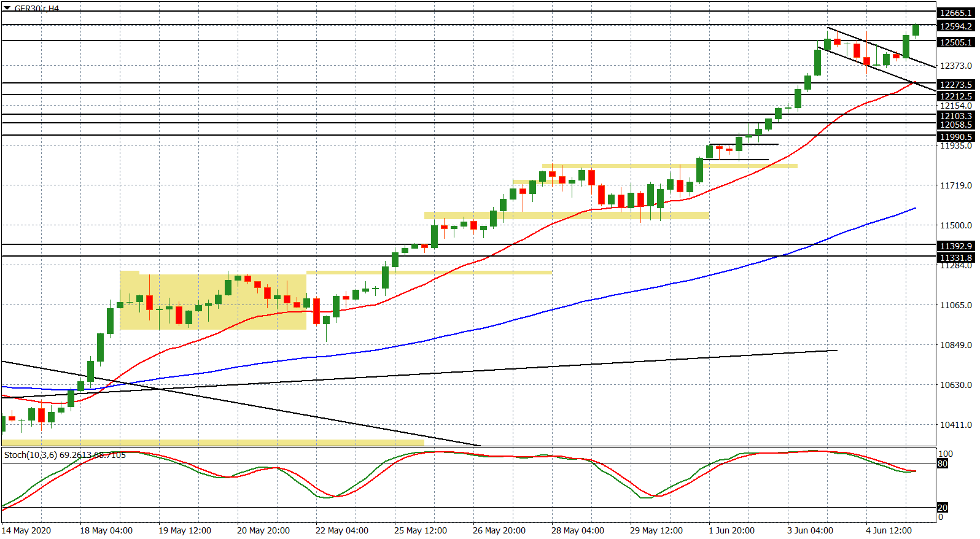Click the 10630.0 axis price value
Viewport: 980px width, 539px height.
coord(956,385)
